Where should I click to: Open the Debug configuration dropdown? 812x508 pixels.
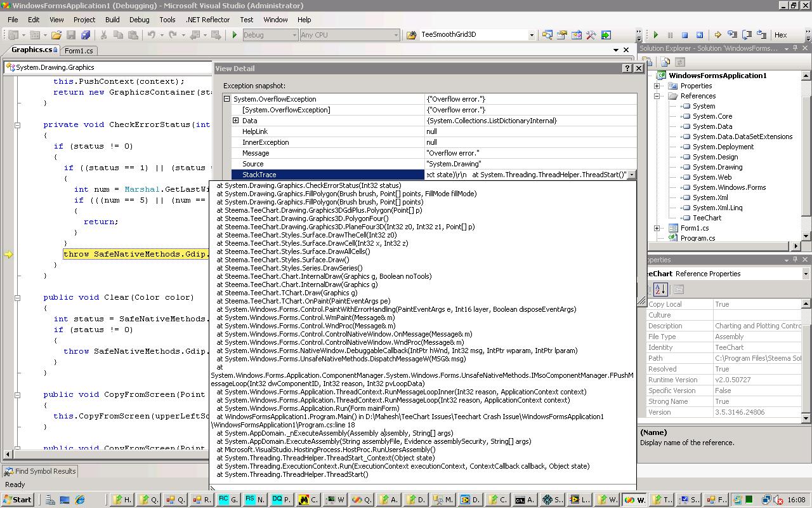(x=294, y=35)
